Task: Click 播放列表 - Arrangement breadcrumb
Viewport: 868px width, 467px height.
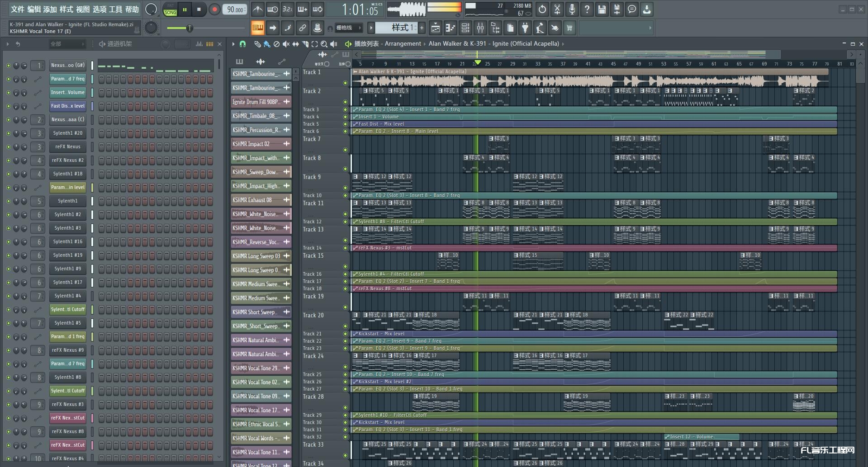Action: click(388, 44)
